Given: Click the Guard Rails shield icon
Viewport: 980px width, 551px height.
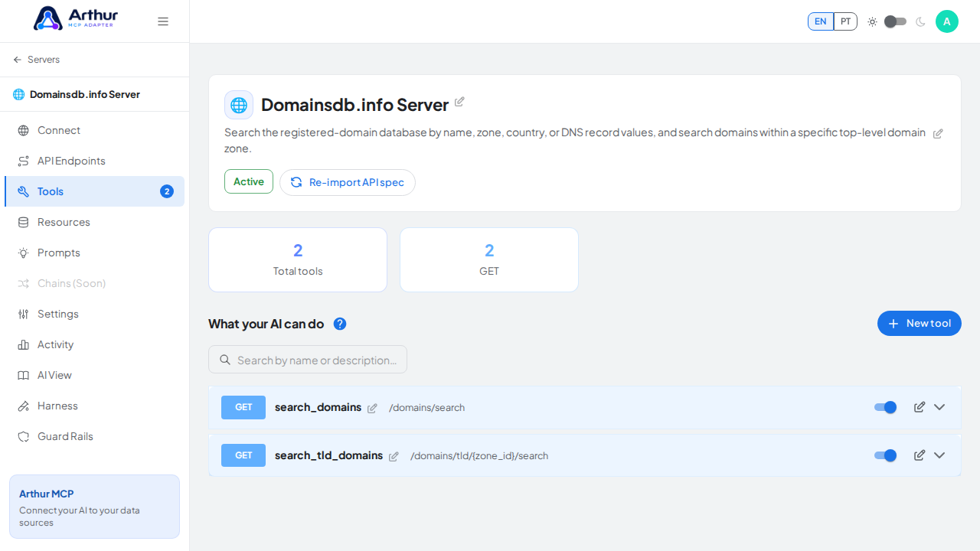Looking at the screenshot, I should (24, 436).
